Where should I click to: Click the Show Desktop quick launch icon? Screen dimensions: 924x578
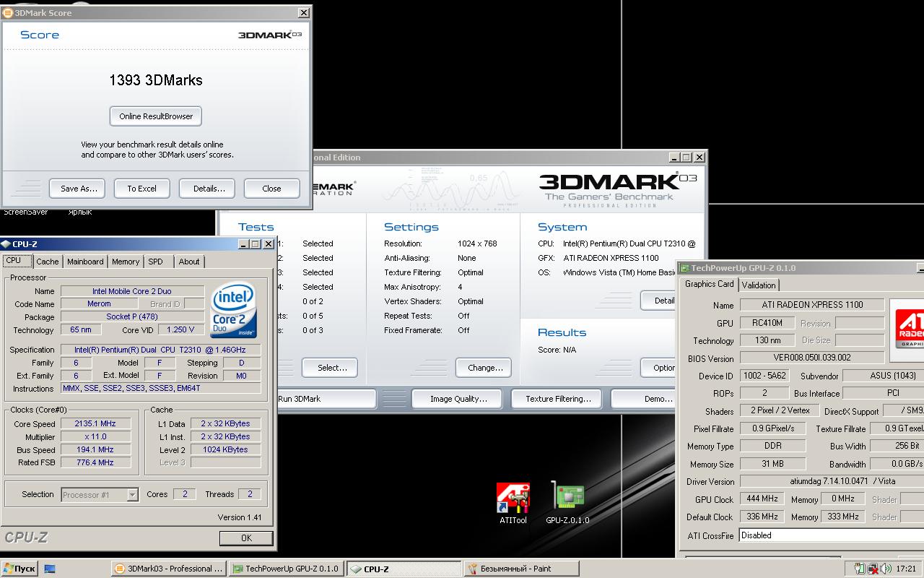coord(50,569)
